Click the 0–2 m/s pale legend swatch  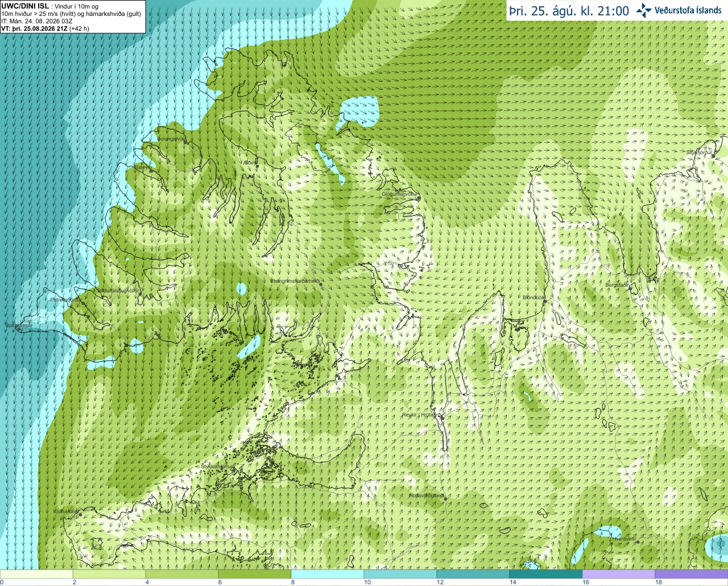(36, 574)
